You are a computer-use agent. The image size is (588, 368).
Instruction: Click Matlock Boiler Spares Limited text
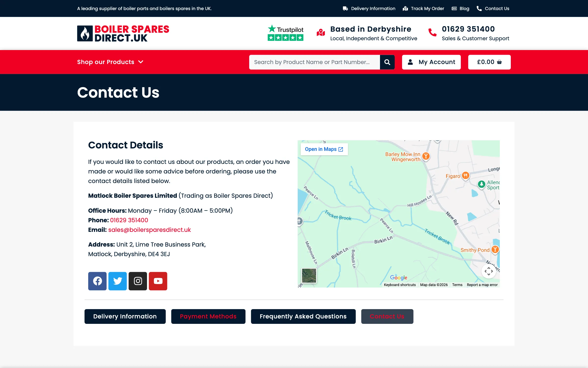pyautogui.click(x=133, y=196)
